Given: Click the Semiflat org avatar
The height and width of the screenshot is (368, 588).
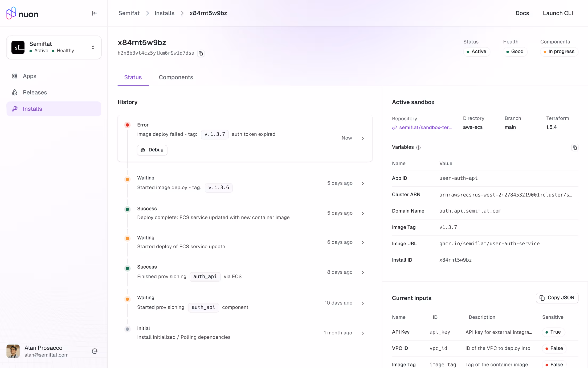Looking at the screenshot, I should click(18, 47).
